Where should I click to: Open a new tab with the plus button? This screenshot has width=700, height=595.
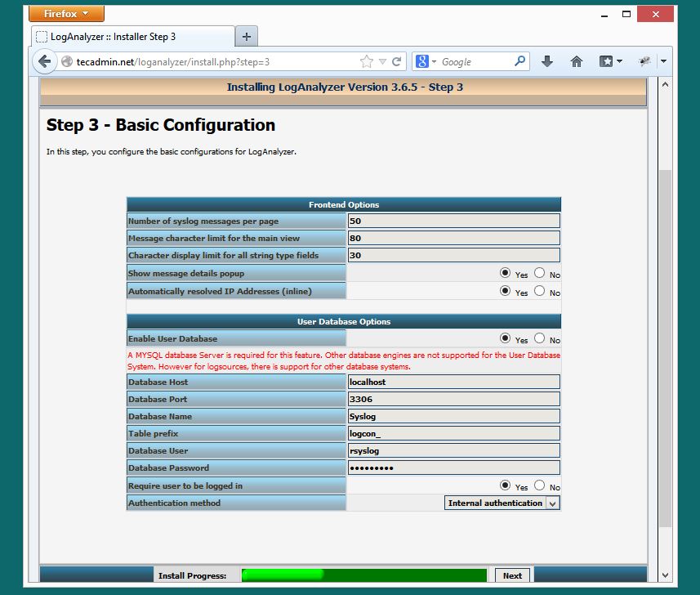[x=247, y=37]
